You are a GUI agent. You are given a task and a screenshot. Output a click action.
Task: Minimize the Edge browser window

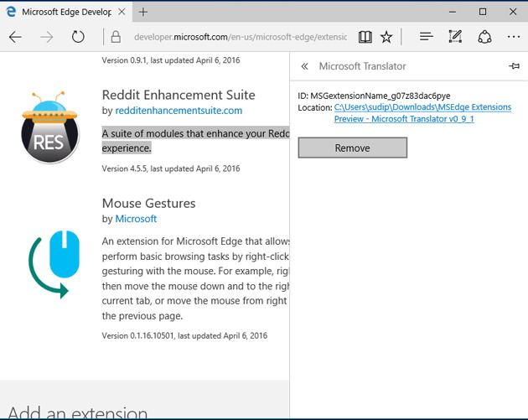click(x=453, y=12)
